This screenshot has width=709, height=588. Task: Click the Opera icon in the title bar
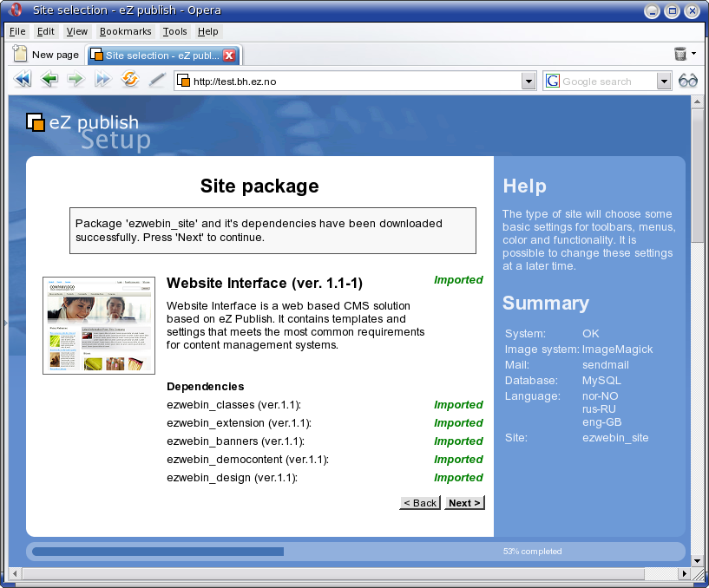tap(16, 10)
